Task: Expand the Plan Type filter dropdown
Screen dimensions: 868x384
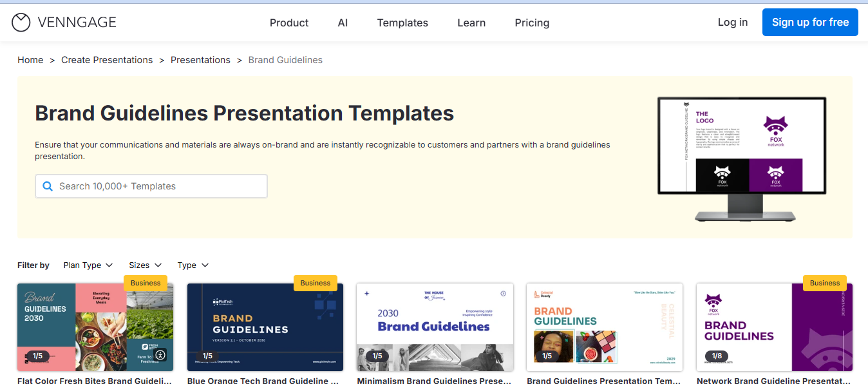Action: coord(88,265)
